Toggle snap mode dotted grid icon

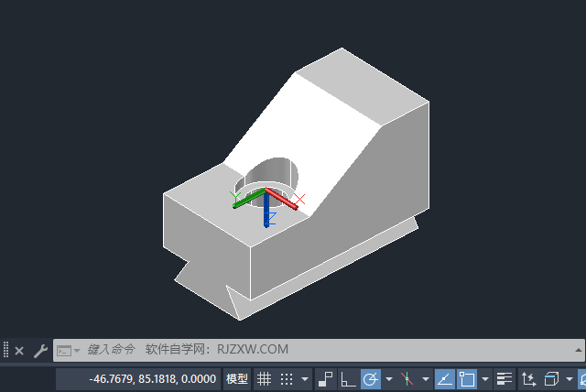(x=287, y=379)
